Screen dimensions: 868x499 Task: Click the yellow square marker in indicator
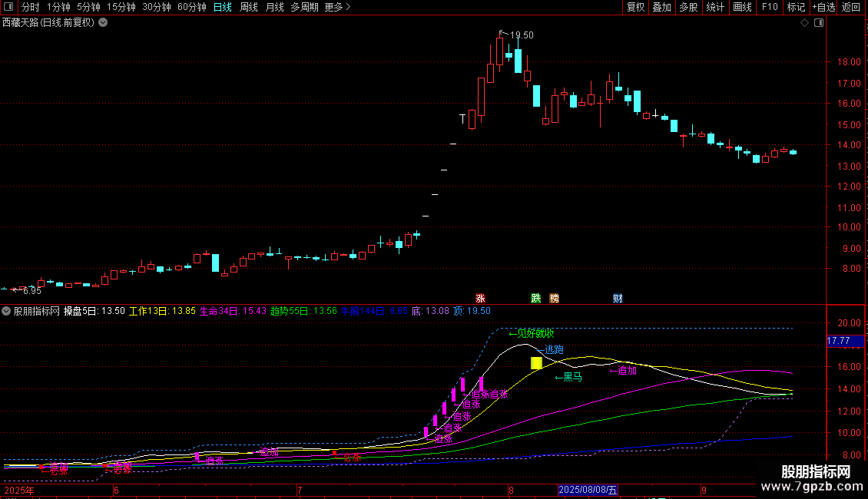click(x=536, y=363)
